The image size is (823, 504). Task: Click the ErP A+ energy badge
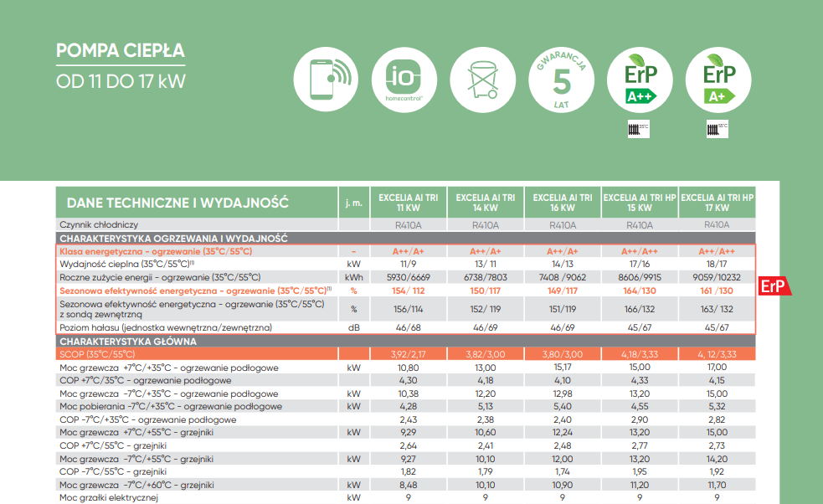pyautogui.click(x=717, y=80)
